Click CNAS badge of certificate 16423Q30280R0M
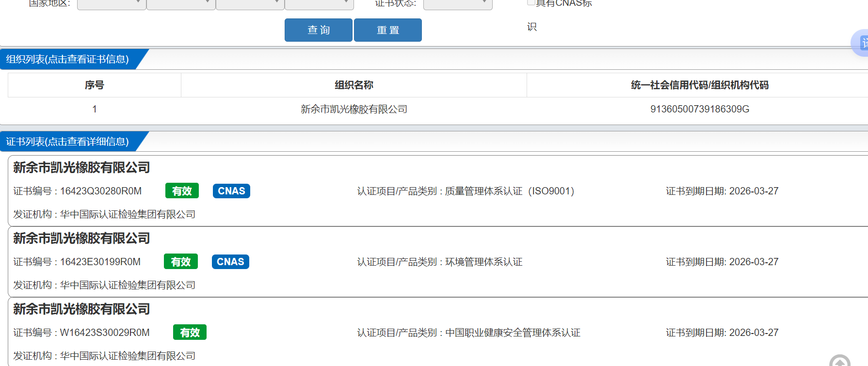This screenshot has height=366, width=868. tap(231, 191)
